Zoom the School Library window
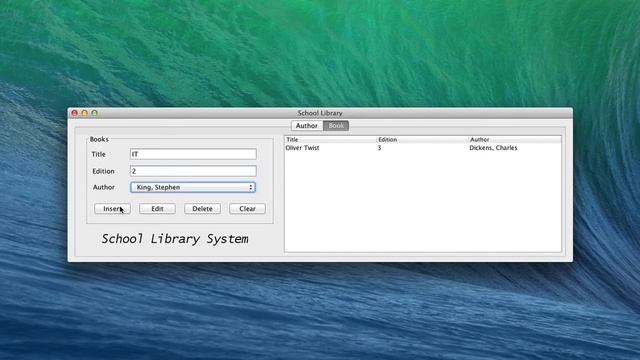 (94, 113)
